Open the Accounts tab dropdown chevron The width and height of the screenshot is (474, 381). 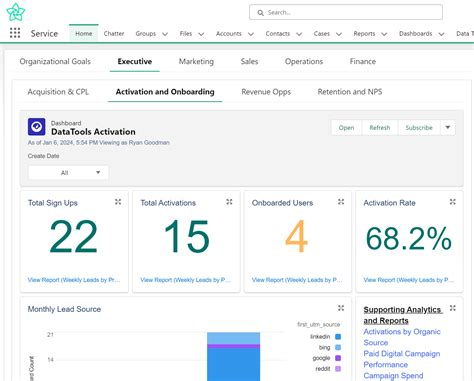tap(251, 34)
